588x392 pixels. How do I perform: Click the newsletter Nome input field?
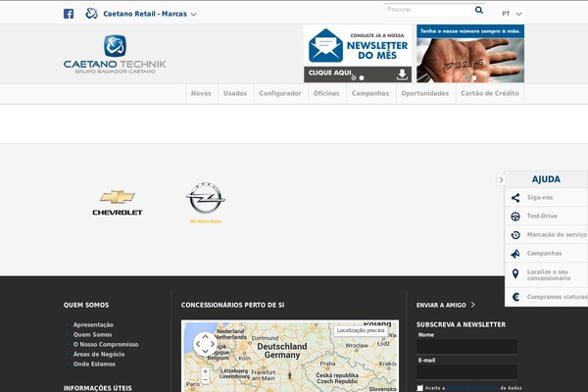tap(466, 347)
